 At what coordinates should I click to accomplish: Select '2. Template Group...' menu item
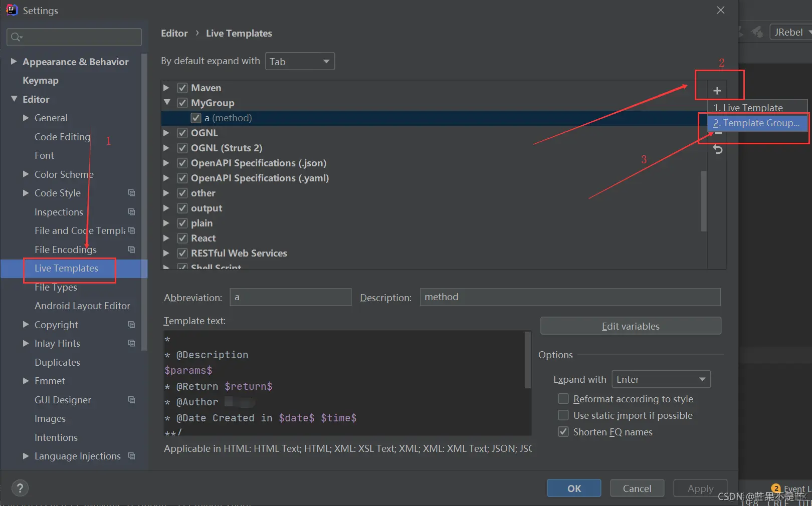[757, 123]
